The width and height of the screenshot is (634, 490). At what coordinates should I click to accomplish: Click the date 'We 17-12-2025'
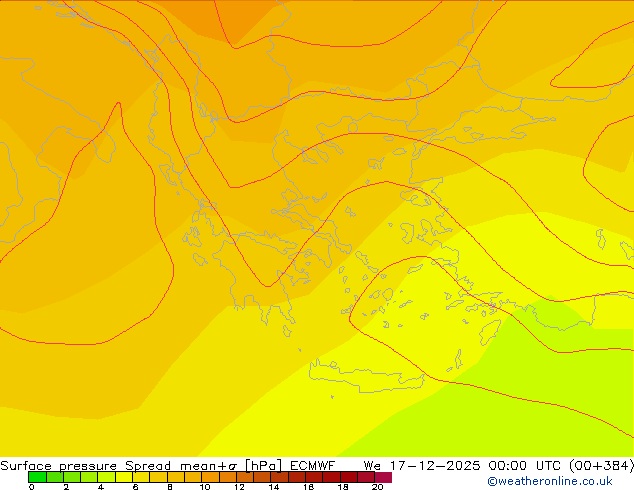pos(422,466)
